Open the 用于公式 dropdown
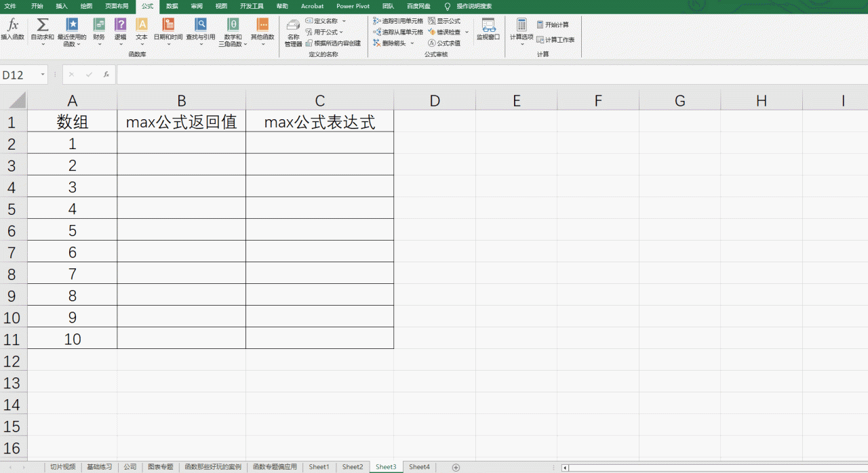This screenshot has height=473, width=868. (341, 32)
